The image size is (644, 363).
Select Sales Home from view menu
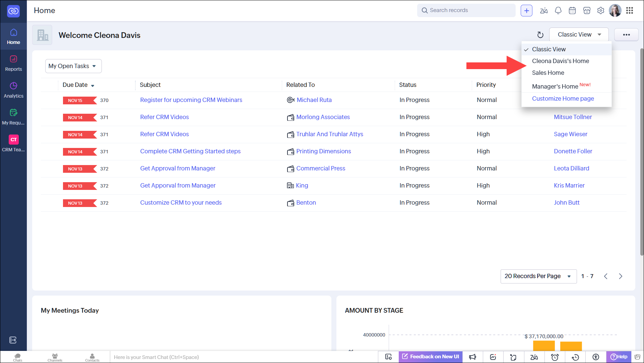[x=548, y=73]
